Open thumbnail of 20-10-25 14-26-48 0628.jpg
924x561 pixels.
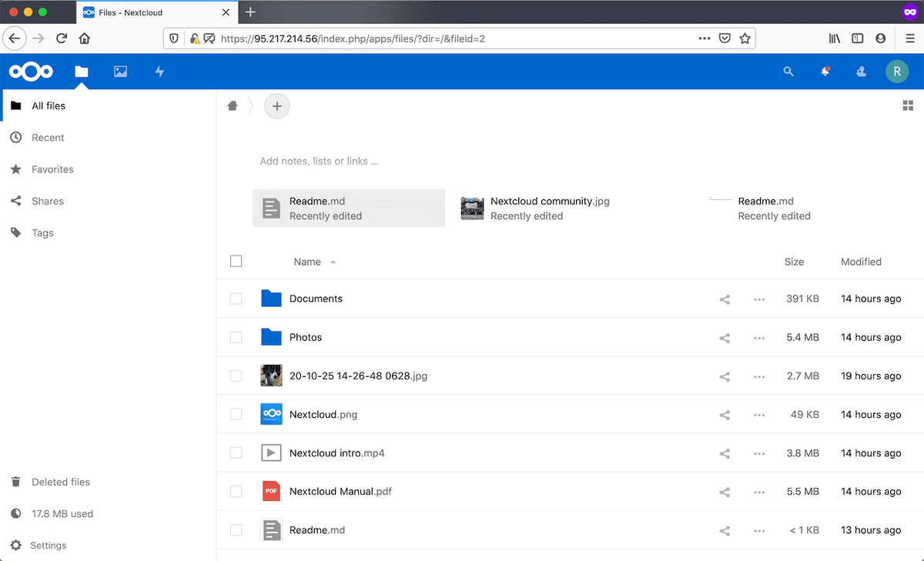(271, 376)
